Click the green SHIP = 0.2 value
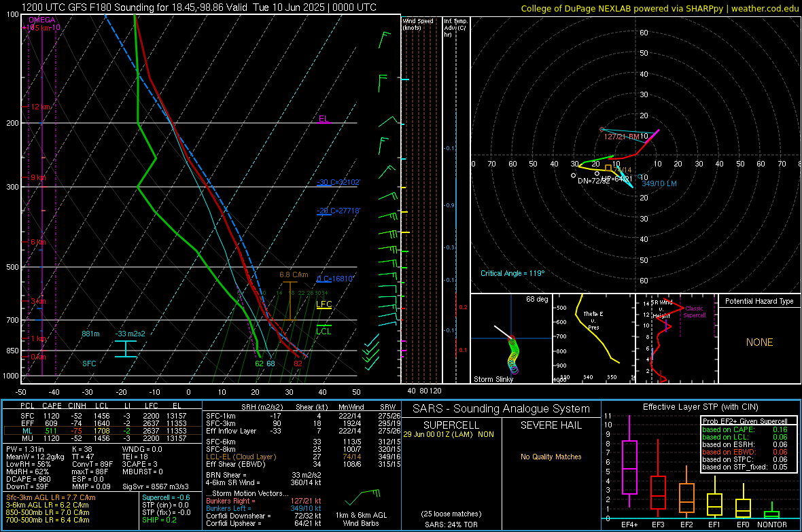 (x=159, y=520)
